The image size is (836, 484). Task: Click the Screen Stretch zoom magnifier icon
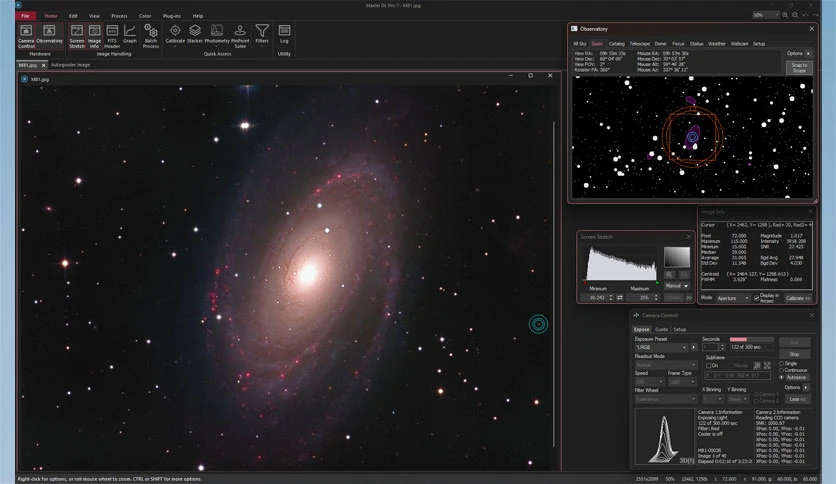670,275
